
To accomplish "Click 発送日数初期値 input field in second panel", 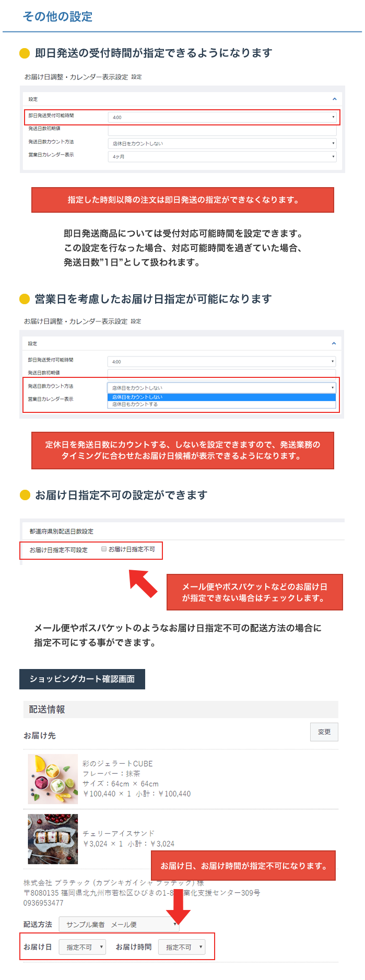I will pos(222,373).
